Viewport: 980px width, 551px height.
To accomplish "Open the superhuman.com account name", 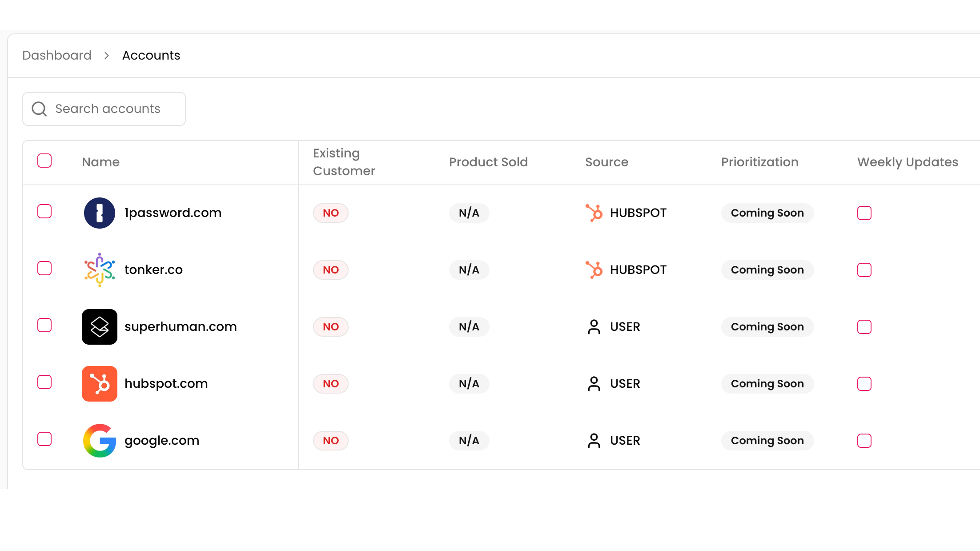I will tap(181, 327).
